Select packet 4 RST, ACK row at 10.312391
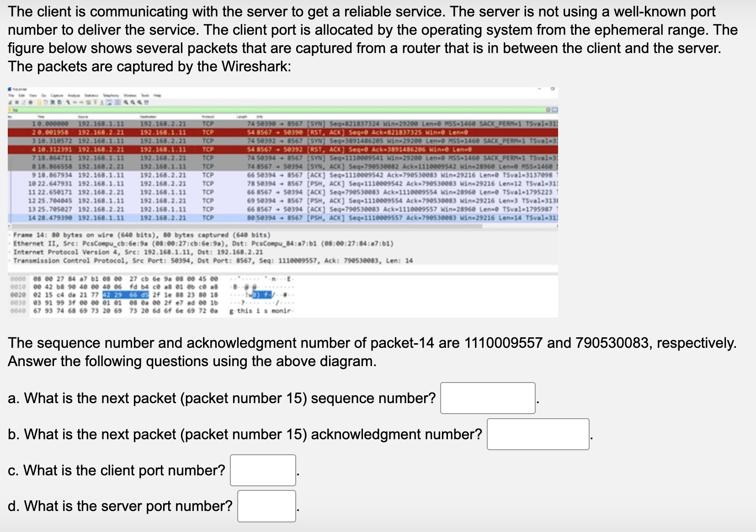756x532 pixels. pyautogui.click(x=283, y=149)
